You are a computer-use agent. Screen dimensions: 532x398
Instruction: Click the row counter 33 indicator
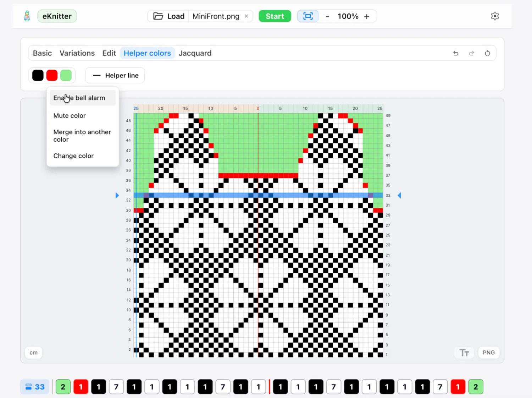pos(35,387)
